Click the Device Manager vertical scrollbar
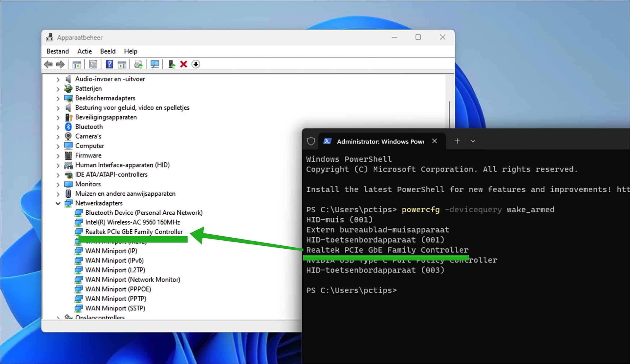Image resolution: width=630 pixels, height=364 pixels. click(449, 114)
